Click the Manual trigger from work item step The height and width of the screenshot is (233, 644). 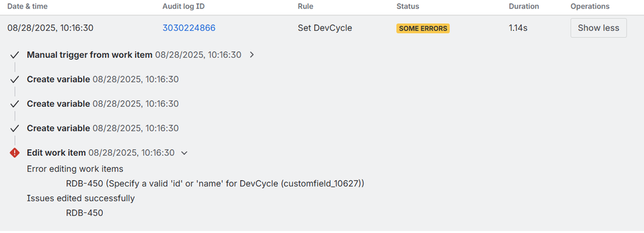[90, 55]
